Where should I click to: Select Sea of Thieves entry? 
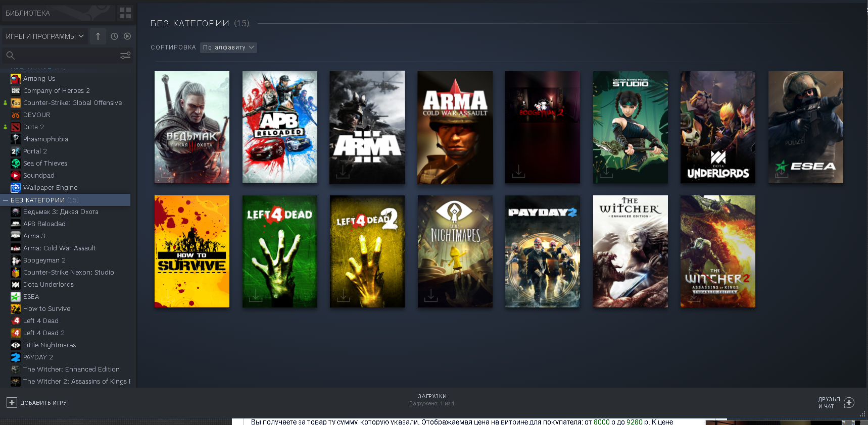[45, 164]
